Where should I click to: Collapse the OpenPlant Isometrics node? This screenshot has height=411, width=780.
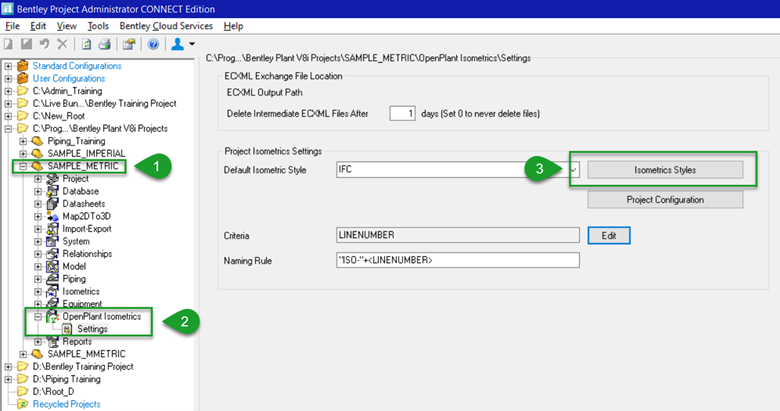point(38,316)
